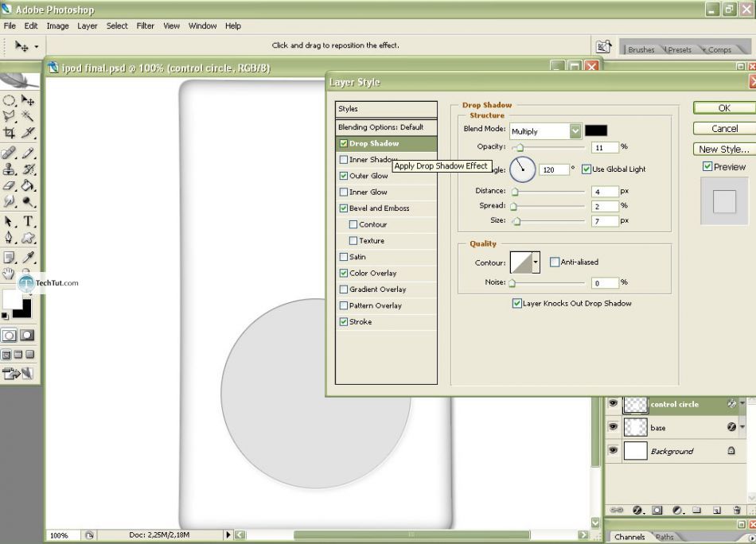Select the Path Selection arrow tool
The width and height of the screenshot is (756, 544).
(x=9, y=221)
